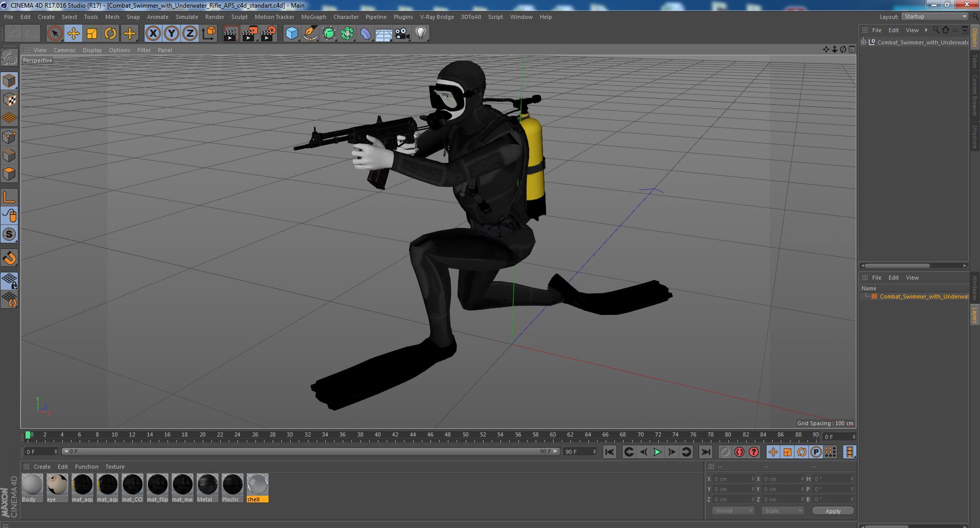Image resolution: width=980 pixels, height=528 pixels.
Task: Go to the start of animation
Action: (x=609, y=452)
